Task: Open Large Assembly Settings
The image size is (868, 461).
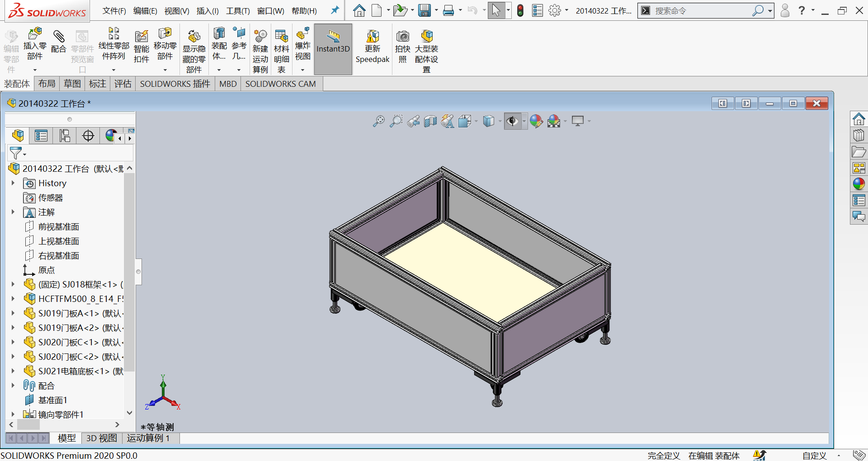Action: click(x=426, y=51)
